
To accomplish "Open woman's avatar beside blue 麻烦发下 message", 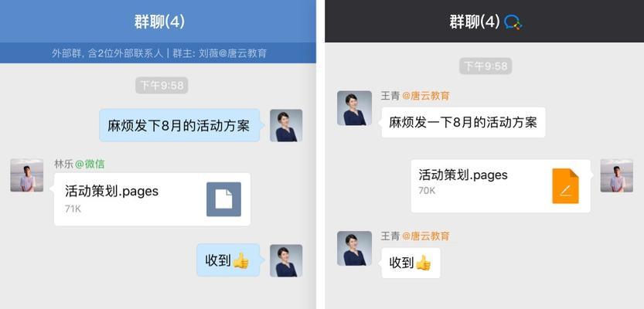I will pyautogui.click(x=286, y=125).
